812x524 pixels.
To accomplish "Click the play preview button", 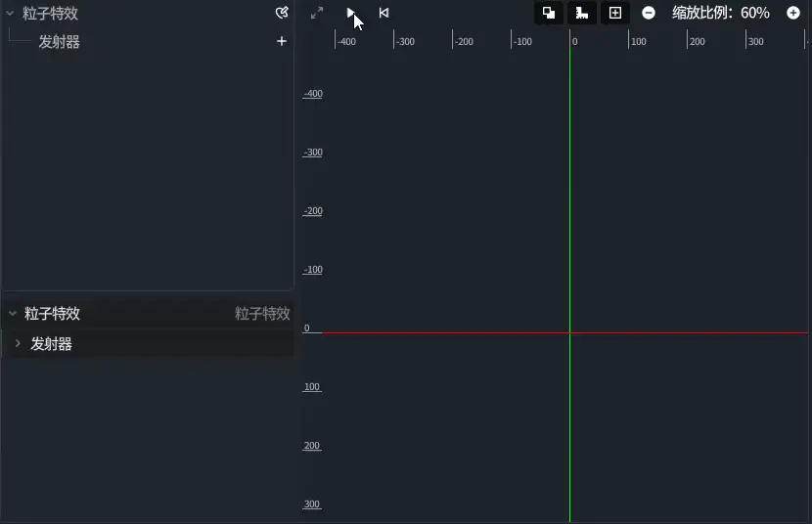I will tap(350, 13).
